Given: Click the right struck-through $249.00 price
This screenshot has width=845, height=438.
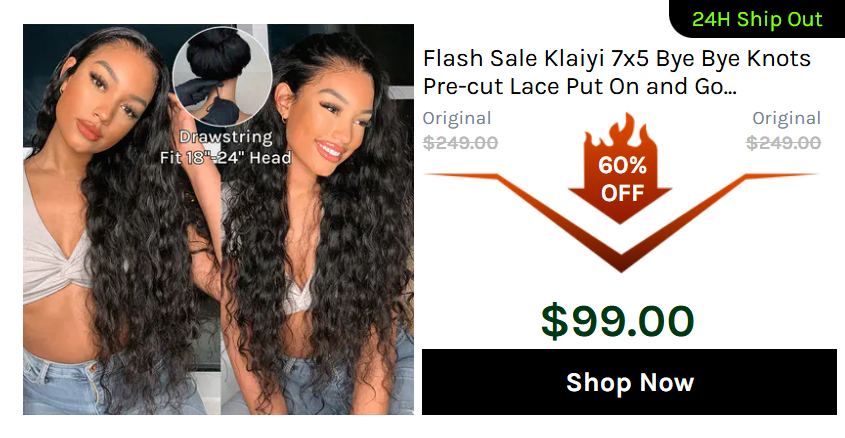Looking at the screenshot, I should click(784, 143).
